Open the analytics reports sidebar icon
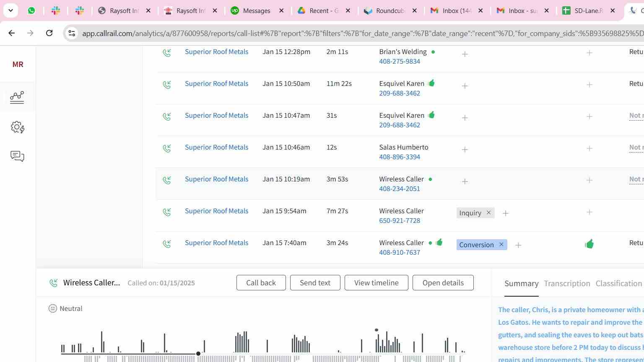Viewport: 644px width, 362px height. [x=17, y=97]
